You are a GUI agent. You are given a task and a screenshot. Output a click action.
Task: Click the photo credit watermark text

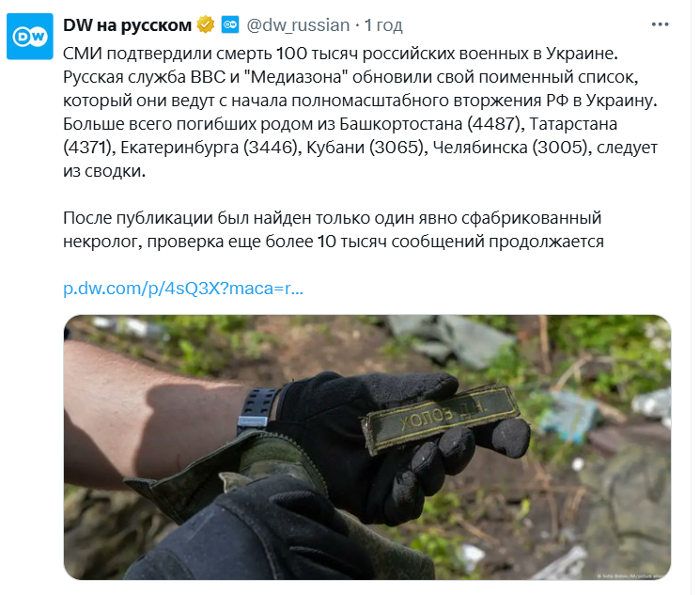pos(633,576)
